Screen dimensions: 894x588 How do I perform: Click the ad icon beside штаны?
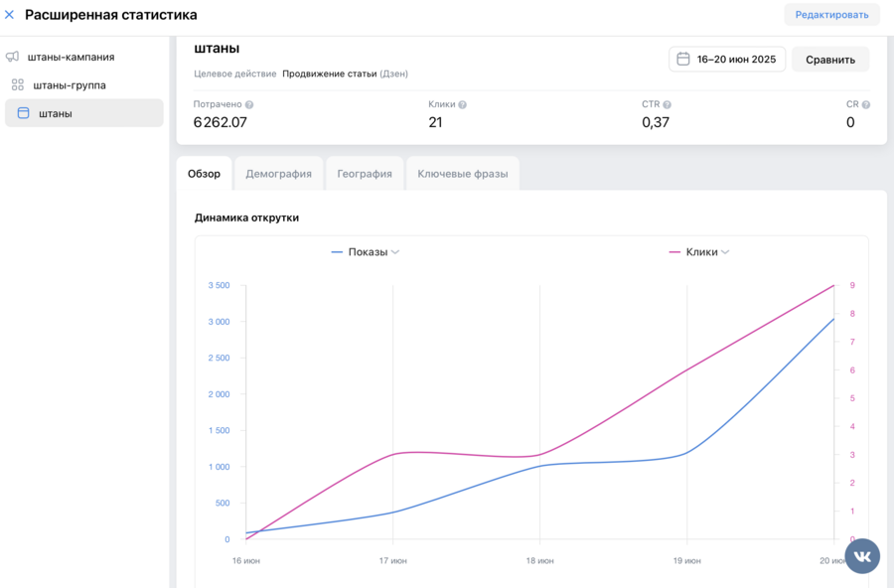coord(24,113)
